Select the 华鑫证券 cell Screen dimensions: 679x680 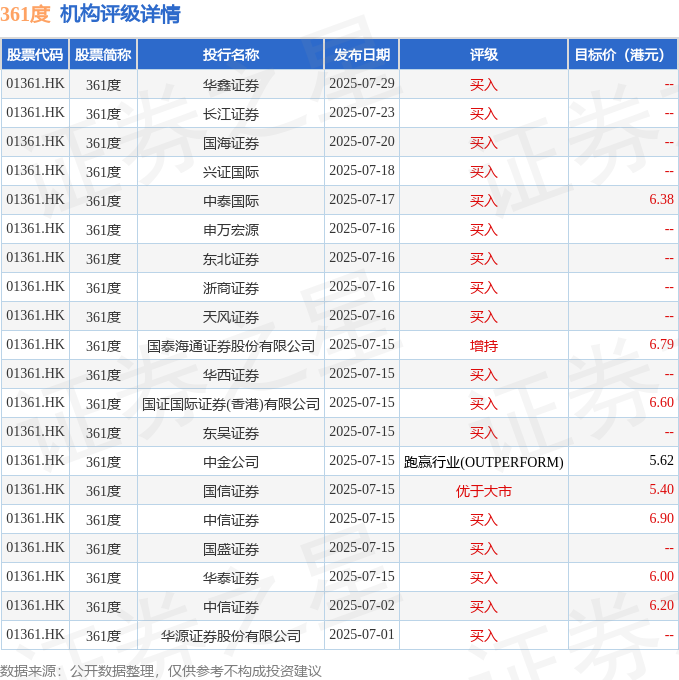231,85
